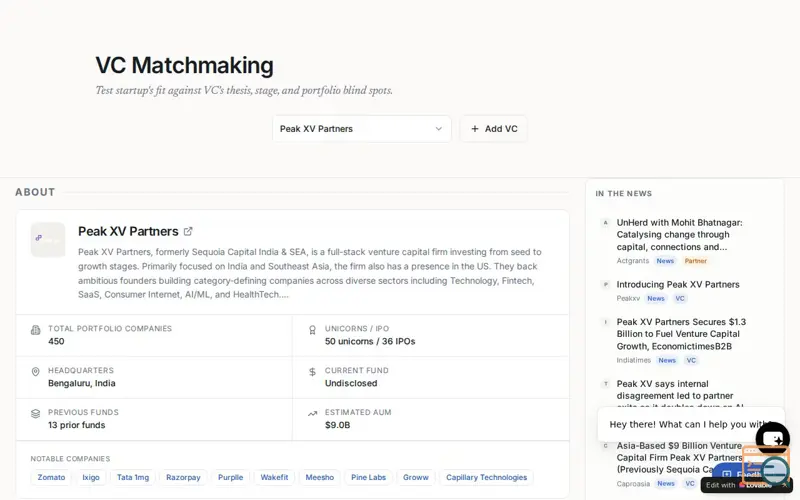Click the Previous Funds stack icon
Viewport: 800px width, 500px height.
pyautogui.click(x=35, y=414)
